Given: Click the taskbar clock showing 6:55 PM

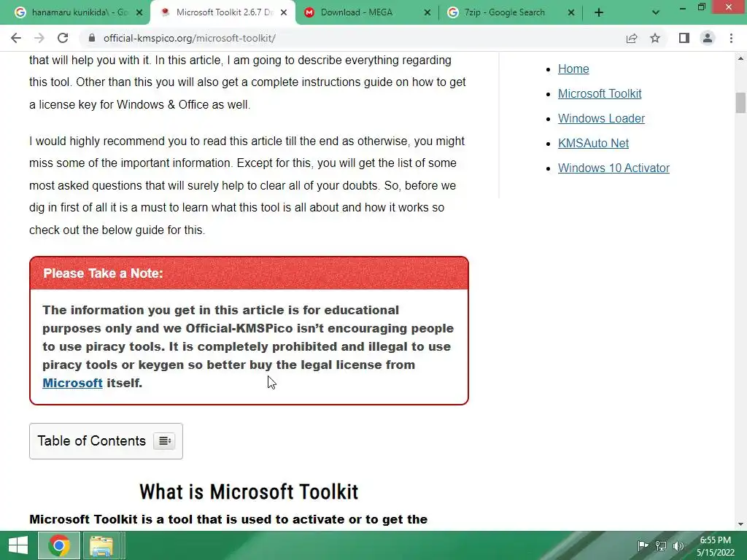Looking at the screenshot, I should coord(716,546).
